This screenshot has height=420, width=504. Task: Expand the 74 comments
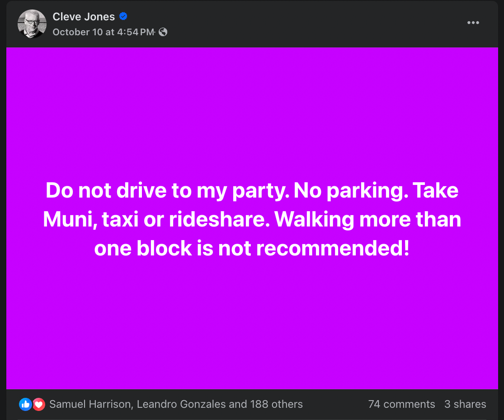[x=401, y=404]
